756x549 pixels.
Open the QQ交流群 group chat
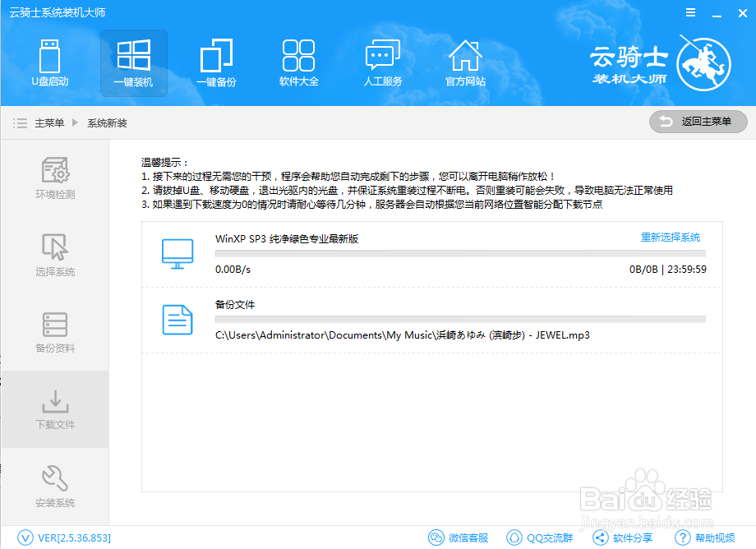tap(540, 537)
